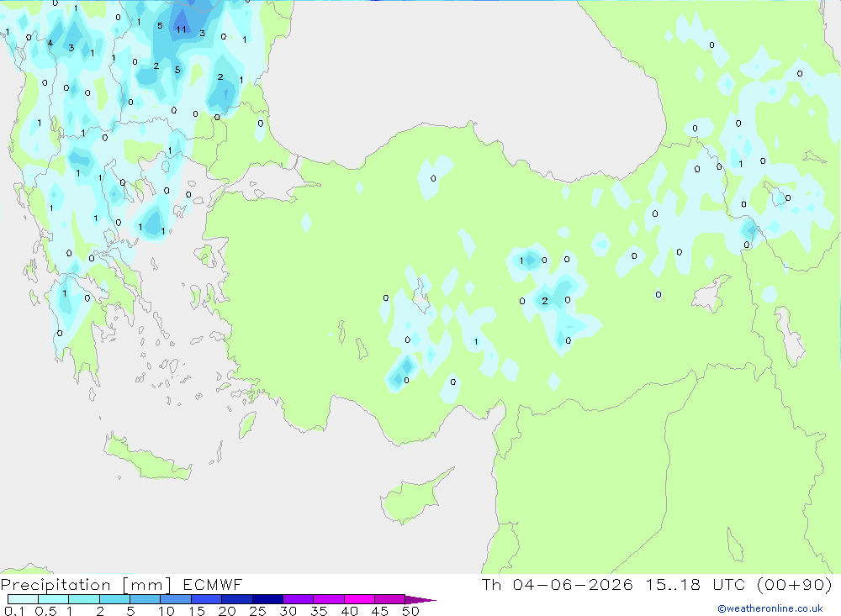841x616 pixels.
Task: Click the magenta 40 mm legend swatch
Action: point(359,599)
